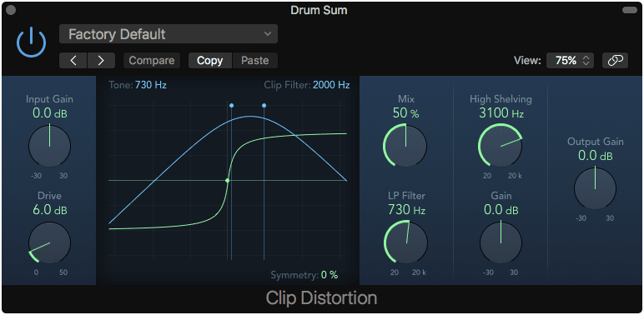
Task: Click the Drum Sum window title
Action: (x=319, y=10)
